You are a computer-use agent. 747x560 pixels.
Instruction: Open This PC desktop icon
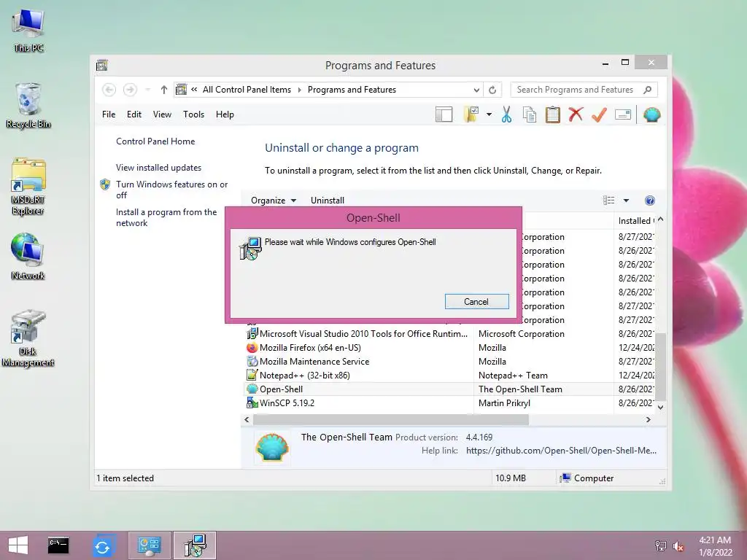coord(28,31)
